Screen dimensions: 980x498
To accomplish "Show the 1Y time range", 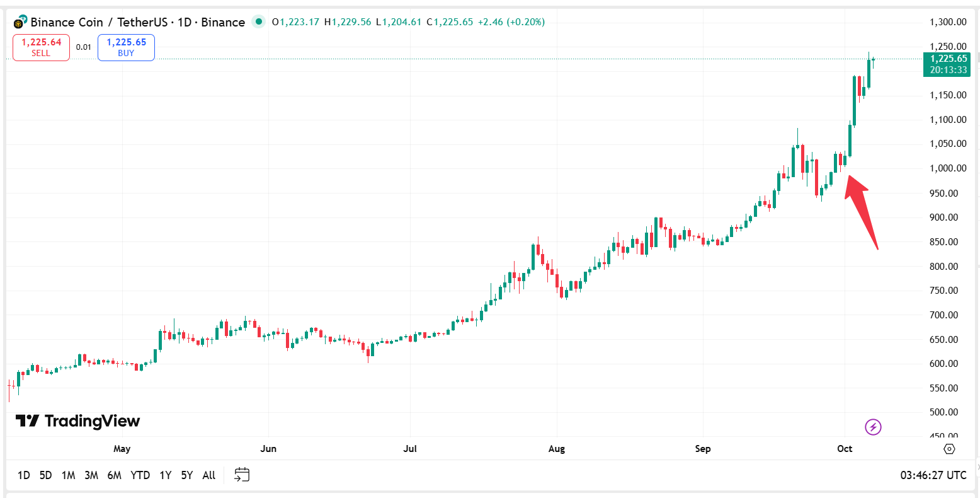I will (x=165, y=475).
